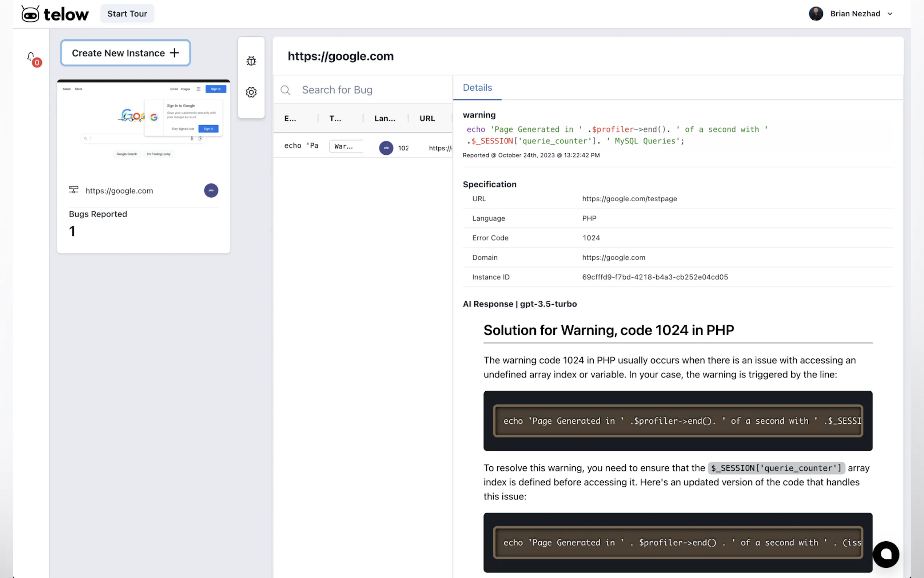Click the notification bell icon
The width and height of the screenshot is (924, 578).
31,57
